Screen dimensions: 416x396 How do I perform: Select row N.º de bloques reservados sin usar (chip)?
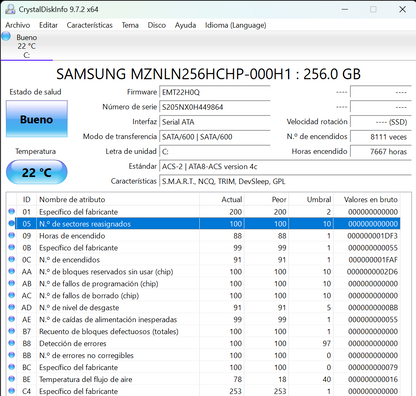click(203, 272)
